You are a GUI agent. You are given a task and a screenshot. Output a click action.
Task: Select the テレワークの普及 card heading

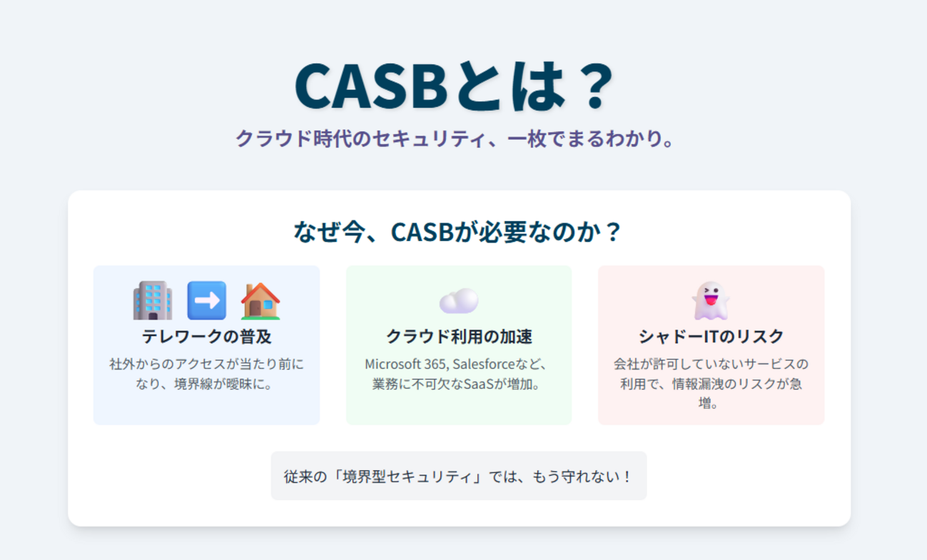(207, 336)
